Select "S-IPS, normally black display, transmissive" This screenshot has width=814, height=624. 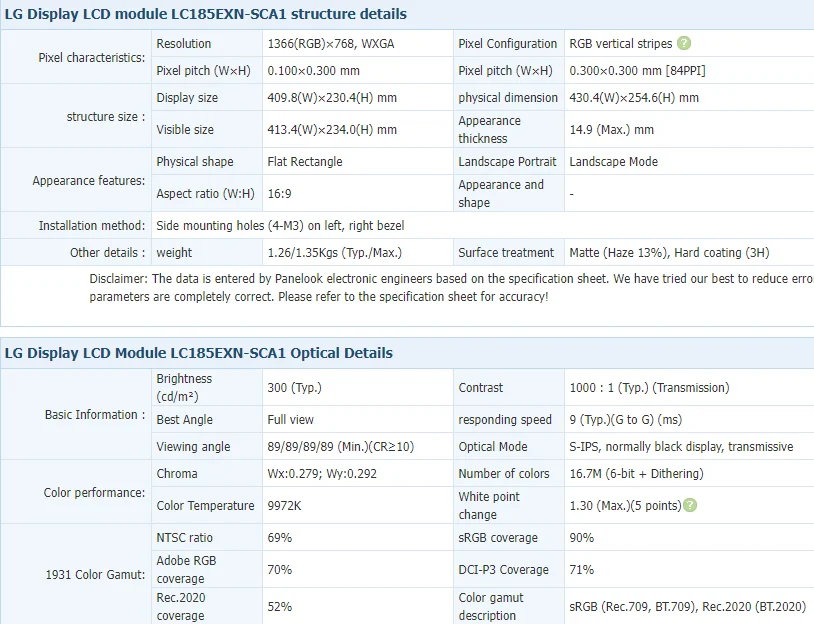pos(682,446)
